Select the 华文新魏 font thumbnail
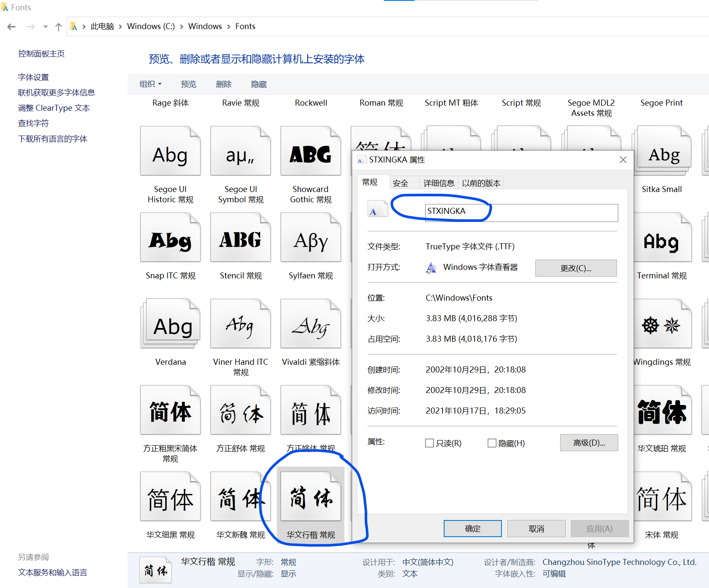 pyautogui.click(x=240, y=496)
